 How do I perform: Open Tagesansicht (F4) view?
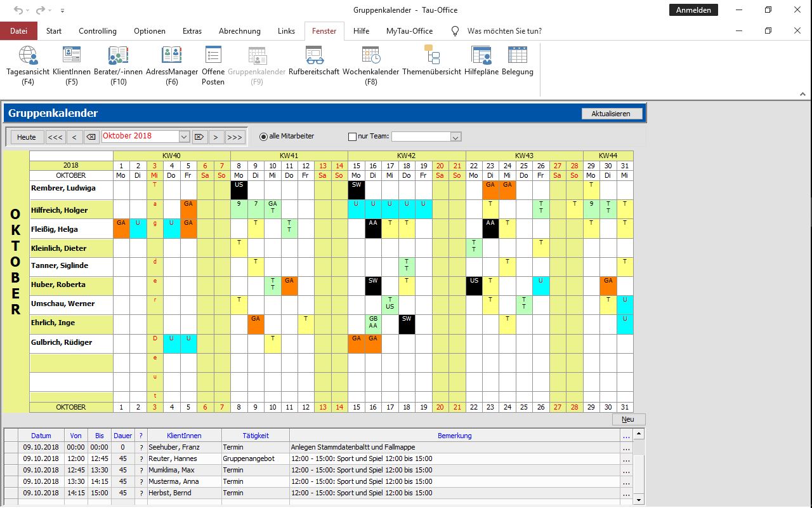[x=27, y=65]
